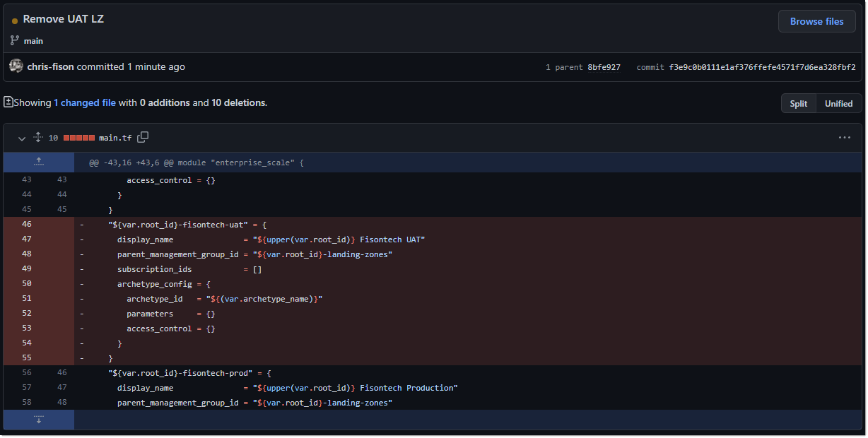Expand all lines of main.tf

[38, 138]
